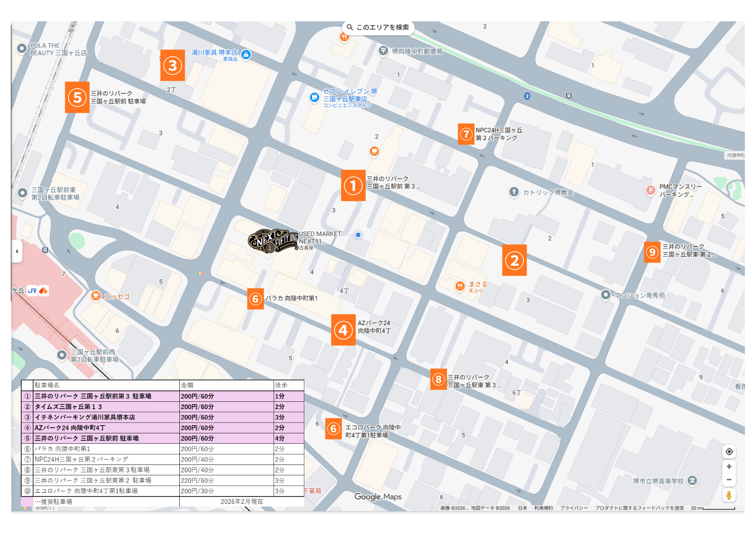Screen dimensions: 756x535
Task: Select the Street View pegman icon
Action: coord(729,495)
